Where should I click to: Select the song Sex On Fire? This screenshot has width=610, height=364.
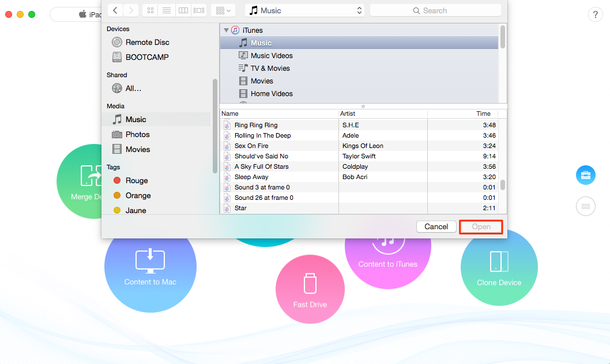click(251, 146)
